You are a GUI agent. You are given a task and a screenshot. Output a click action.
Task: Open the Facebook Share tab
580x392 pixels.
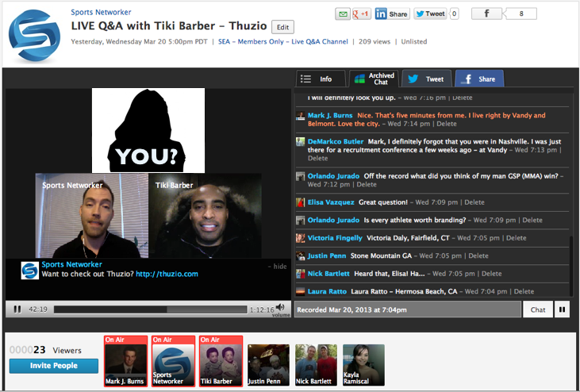479,79
